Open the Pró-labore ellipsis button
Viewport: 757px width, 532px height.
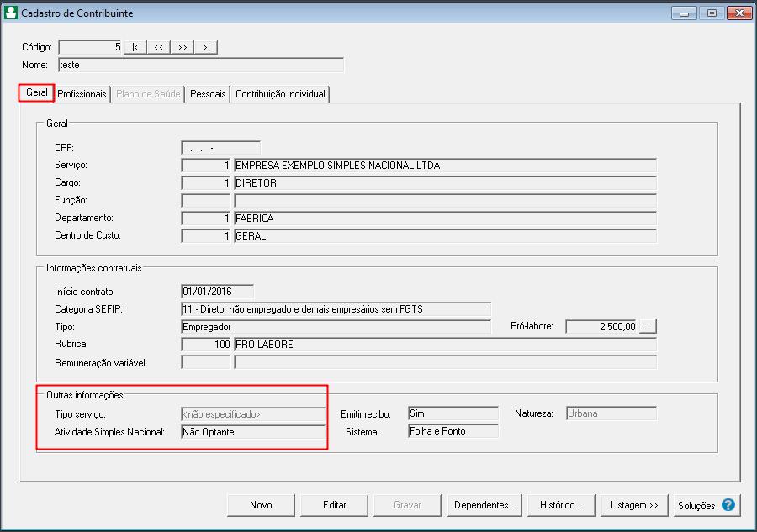[648, 327]
